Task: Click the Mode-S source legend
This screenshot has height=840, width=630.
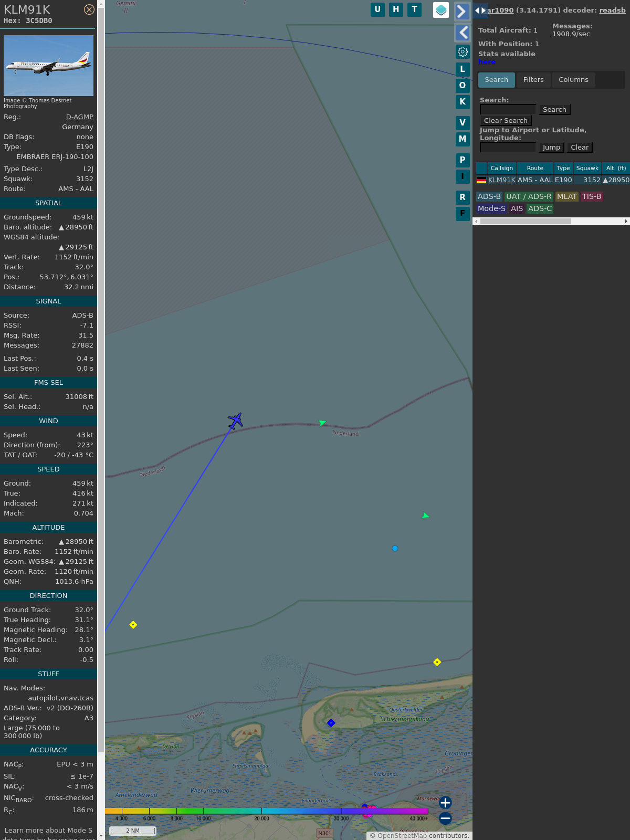Action: (491, 208)
